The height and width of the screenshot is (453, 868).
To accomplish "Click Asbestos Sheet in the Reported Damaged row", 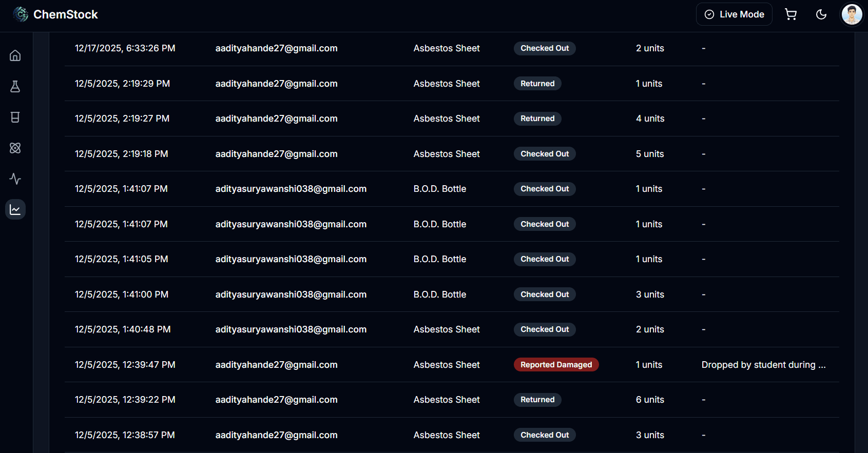I will [447, 365].
